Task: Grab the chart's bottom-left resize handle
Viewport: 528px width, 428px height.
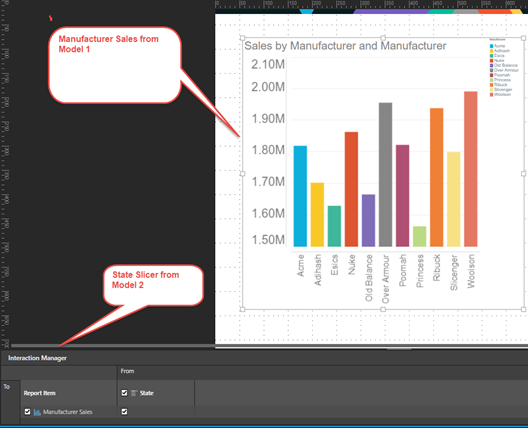Action: (242, 309)
